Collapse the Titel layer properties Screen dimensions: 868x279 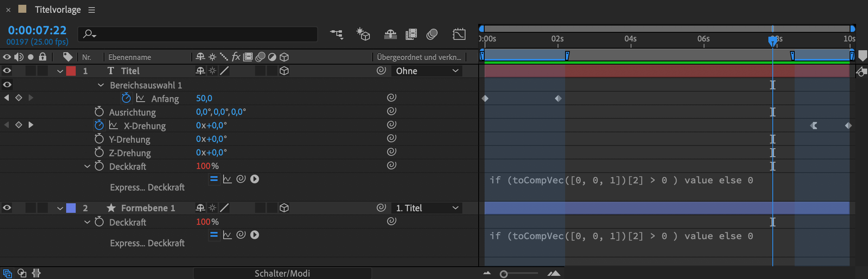coord(60,71)
